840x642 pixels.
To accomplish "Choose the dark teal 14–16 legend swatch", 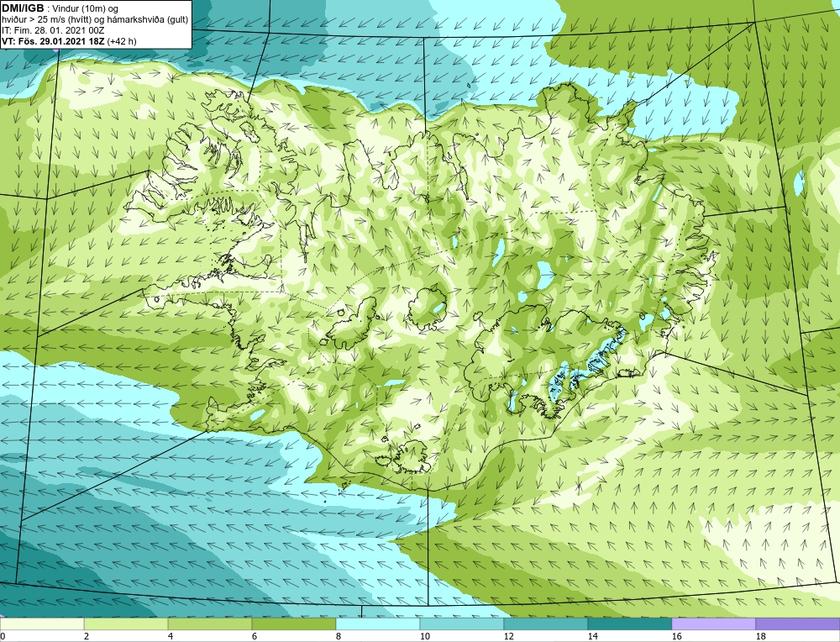I will [x=629, y=624].
